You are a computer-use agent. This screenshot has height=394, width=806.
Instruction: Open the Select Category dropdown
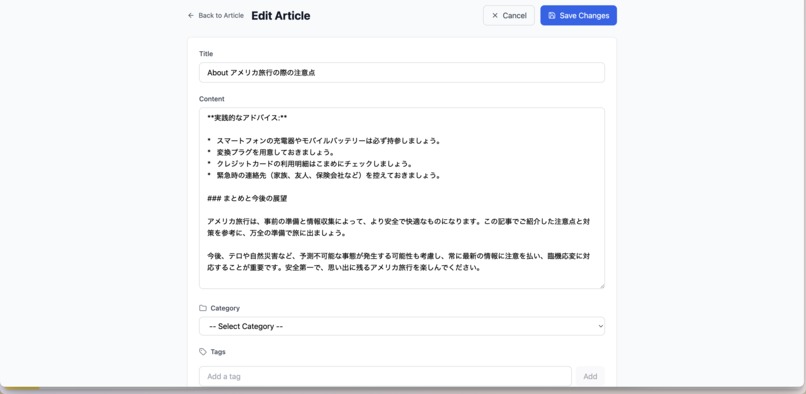tap(401, 326)
